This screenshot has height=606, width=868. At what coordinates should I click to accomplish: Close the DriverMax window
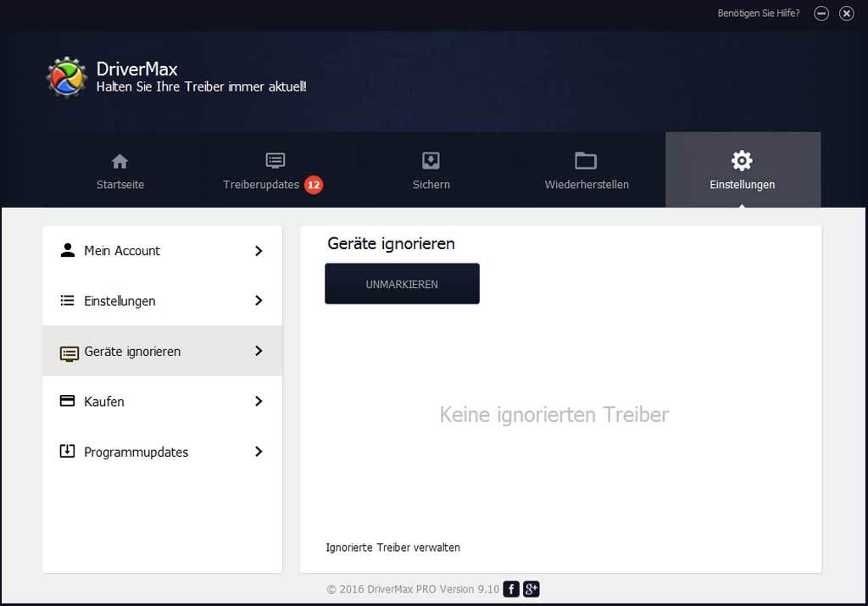(847, 14)
